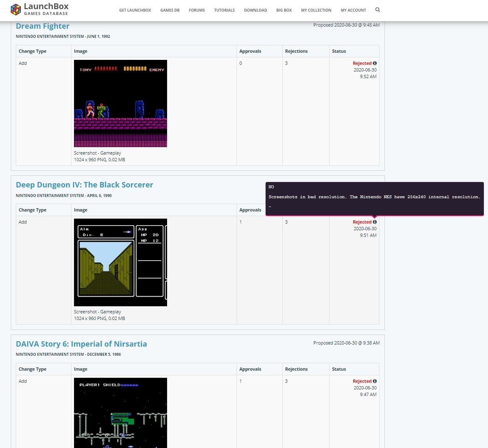
Task: Go to MY COLLECTION
Action: coord(316,10)
